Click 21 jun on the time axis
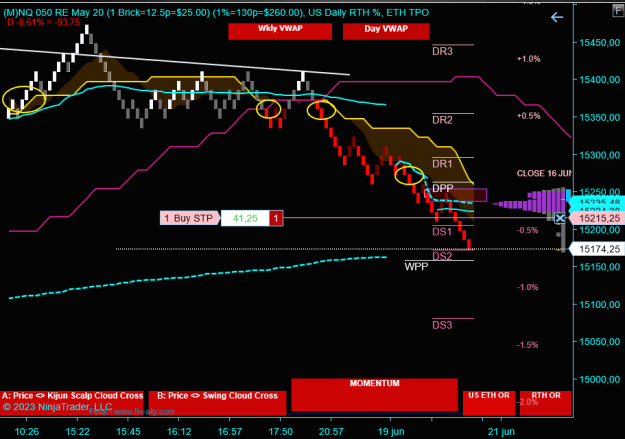Screen dimensions: 625x439 [501, 432]
